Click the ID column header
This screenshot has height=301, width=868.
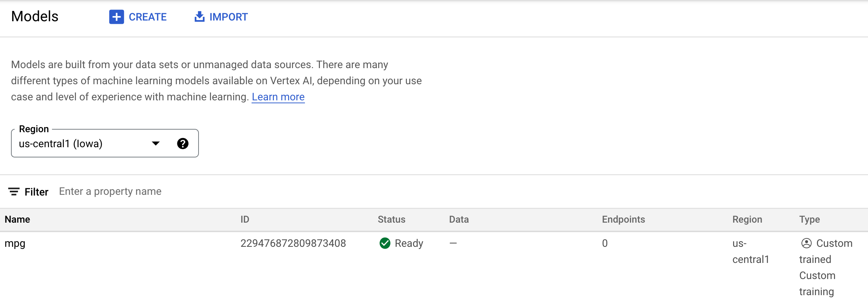[x=245, y=219]
